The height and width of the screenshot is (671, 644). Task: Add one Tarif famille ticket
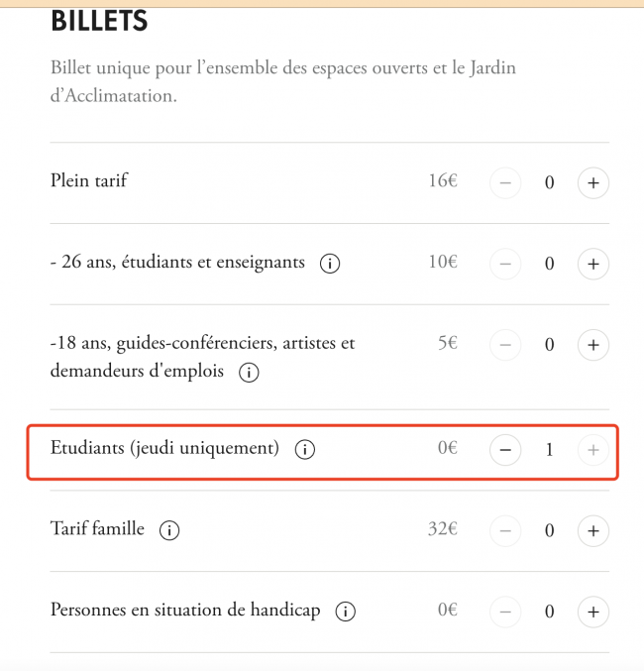tap(592, 531)
